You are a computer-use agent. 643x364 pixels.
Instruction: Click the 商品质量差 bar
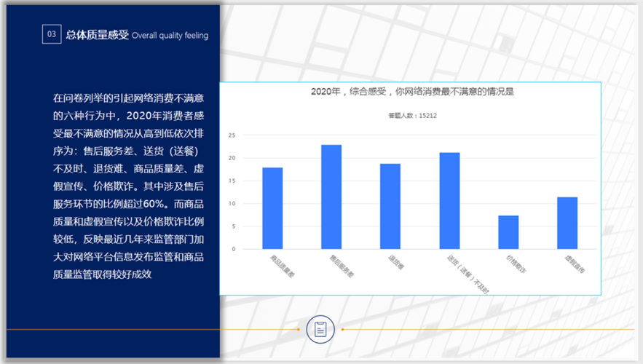pos(272,208)
